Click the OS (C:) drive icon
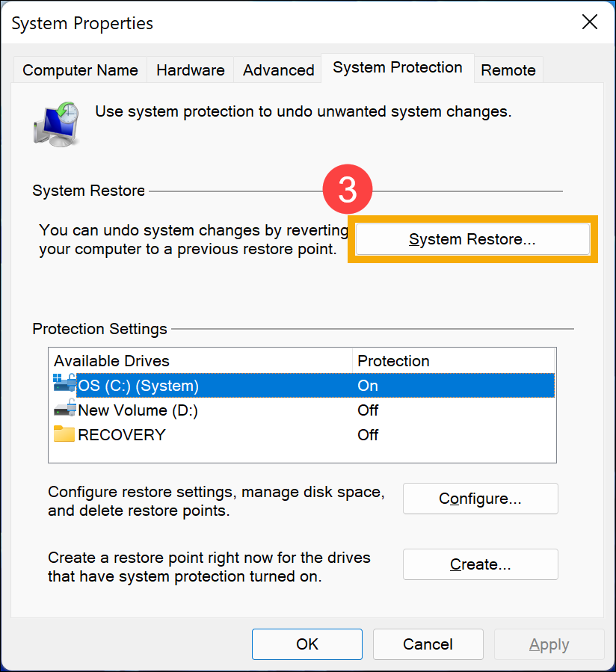Screen dimensions: 616x672 coord(64,384)
